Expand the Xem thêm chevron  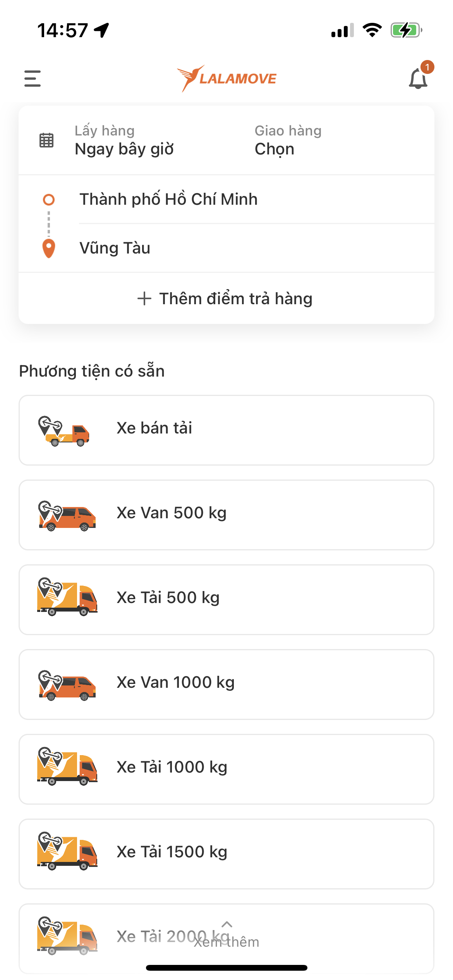pos(227,925)
